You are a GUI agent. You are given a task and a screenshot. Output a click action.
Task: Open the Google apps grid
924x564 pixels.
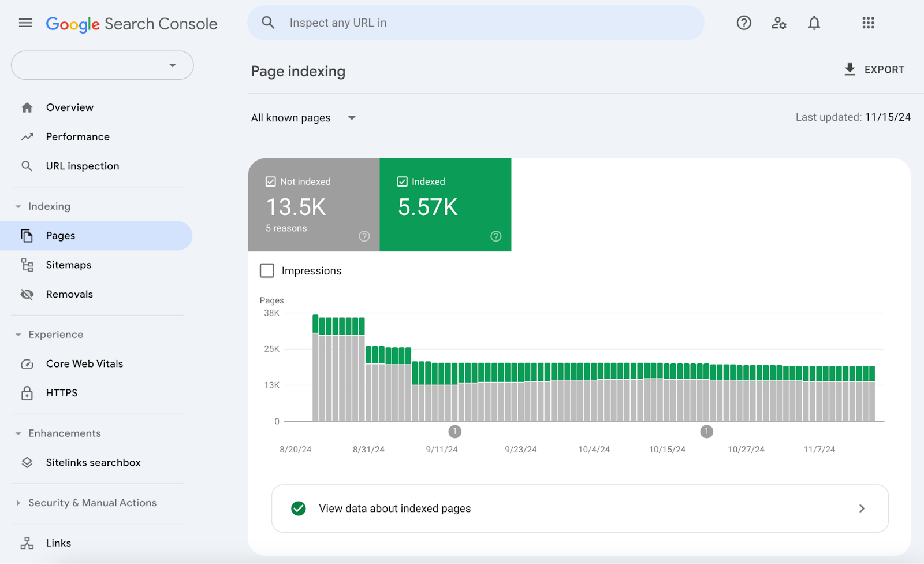click(x=869, y=23)
